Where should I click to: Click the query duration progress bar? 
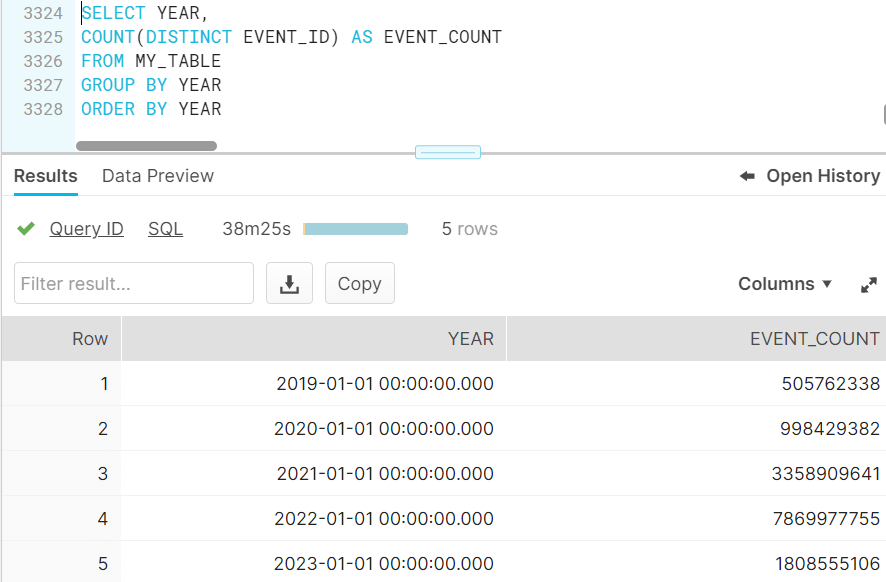coord(355,229)
